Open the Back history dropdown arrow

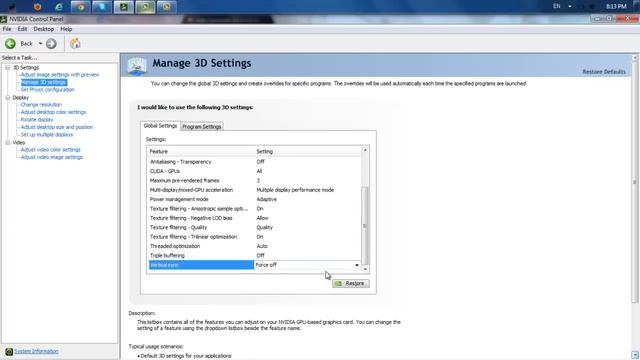pos(40,44)
